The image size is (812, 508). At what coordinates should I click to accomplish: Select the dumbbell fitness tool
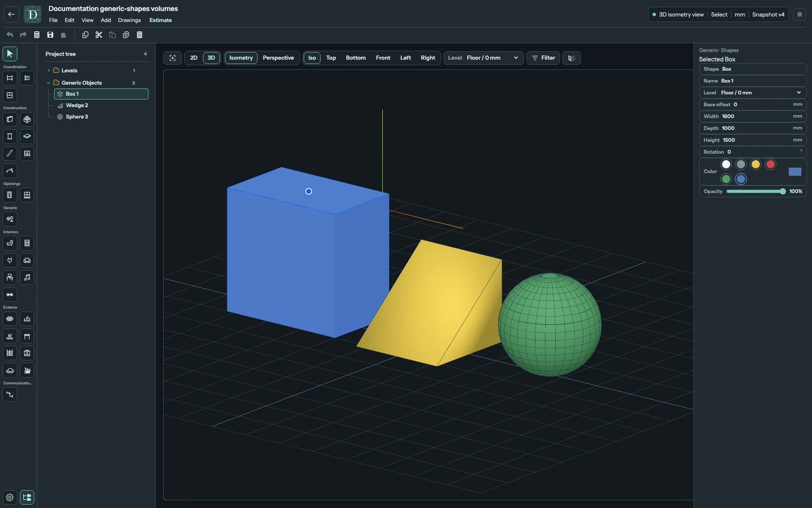(10, 295)
